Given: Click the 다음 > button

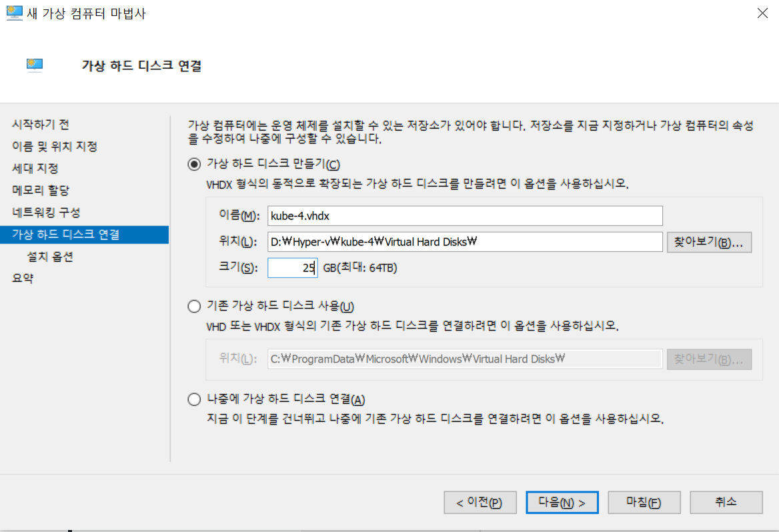Looking at the screenshot, I should [562, 503].
